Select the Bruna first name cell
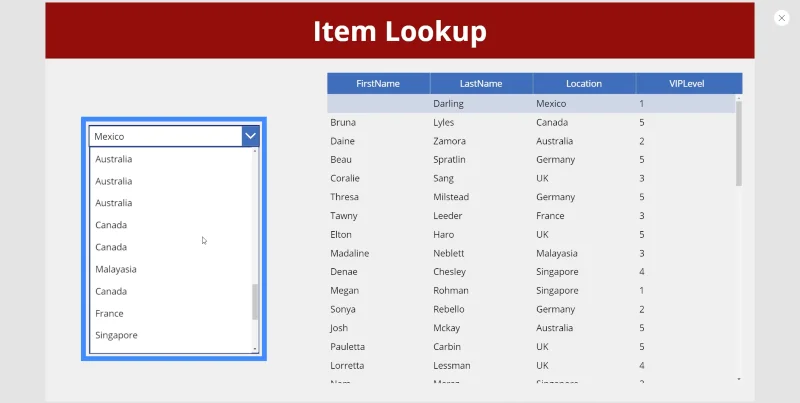This screenshot has height=403, width=800. [x=343, y=122]
